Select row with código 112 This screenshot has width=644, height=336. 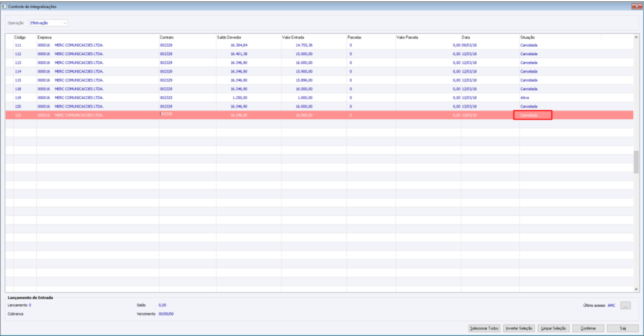coord(319,54)
